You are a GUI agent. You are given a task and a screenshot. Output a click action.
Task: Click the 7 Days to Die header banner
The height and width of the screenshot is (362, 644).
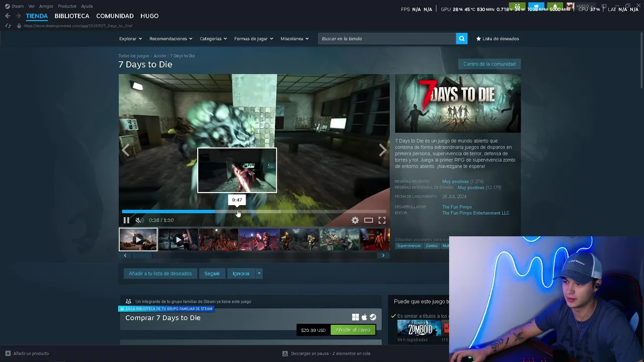point(458,104)
